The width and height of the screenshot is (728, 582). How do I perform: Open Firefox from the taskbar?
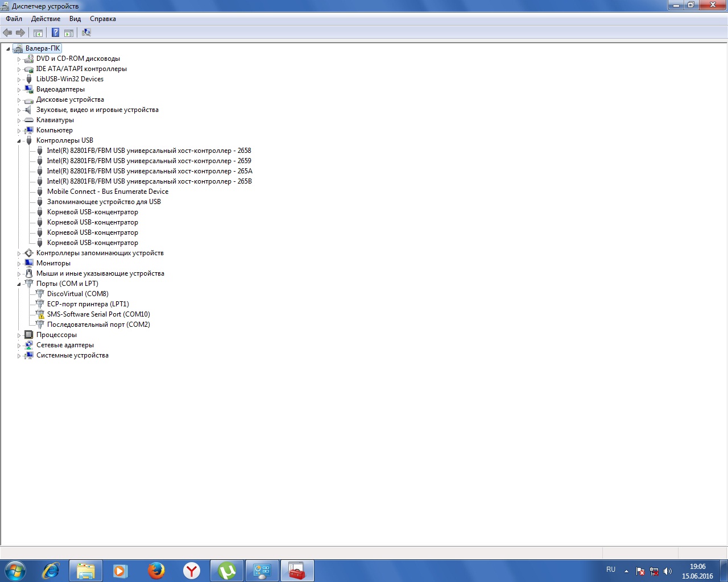156,571
